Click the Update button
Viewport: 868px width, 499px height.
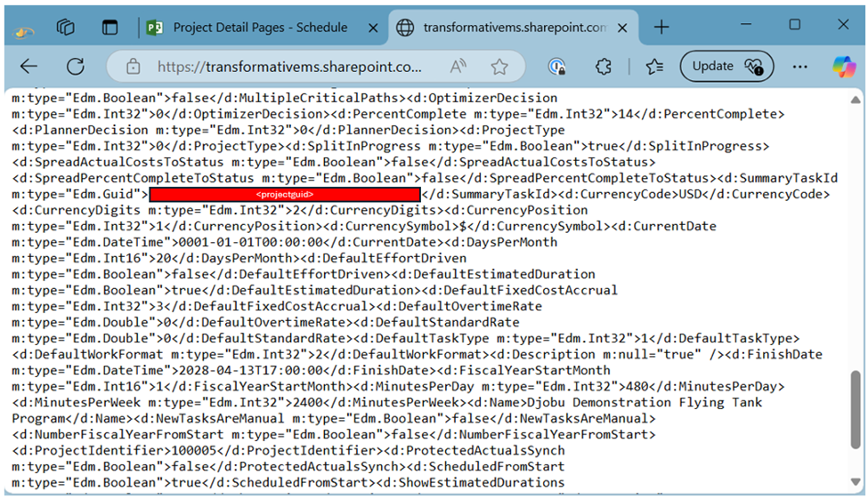[726, 67]
